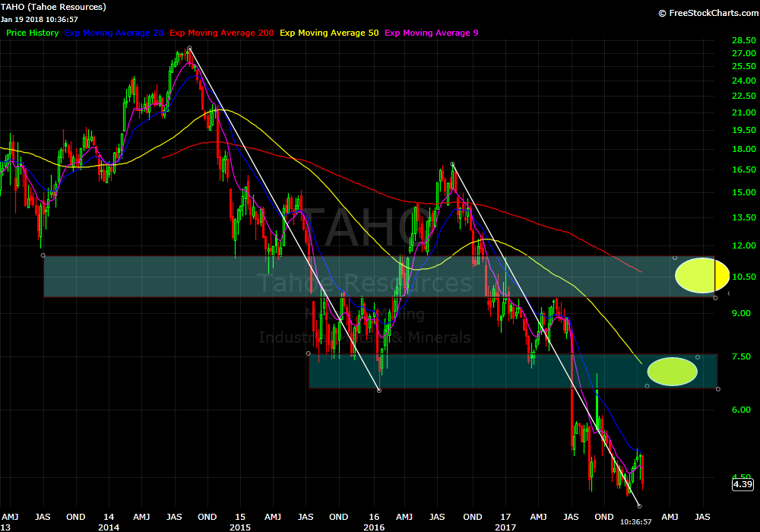
Task: Click the 18.00 price axis label
Action: click(x=743, y=149)
